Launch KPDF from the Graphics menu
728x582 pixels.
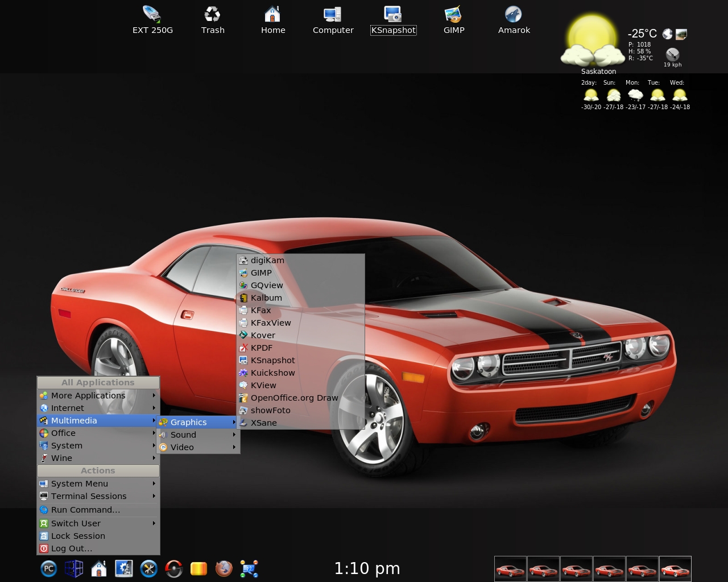click(x=300, y=348)
